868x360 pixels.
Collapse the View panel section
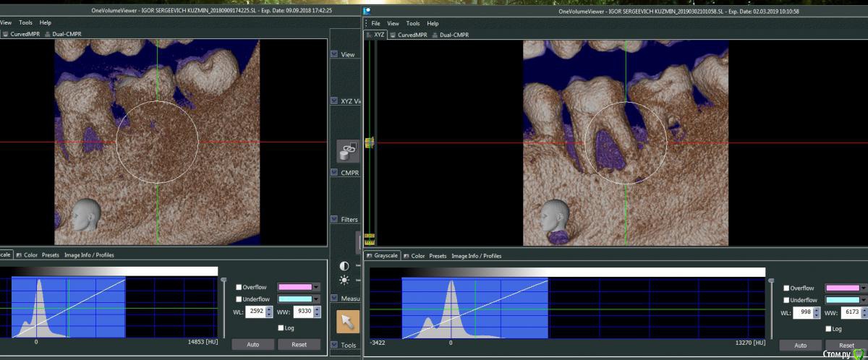334,54
